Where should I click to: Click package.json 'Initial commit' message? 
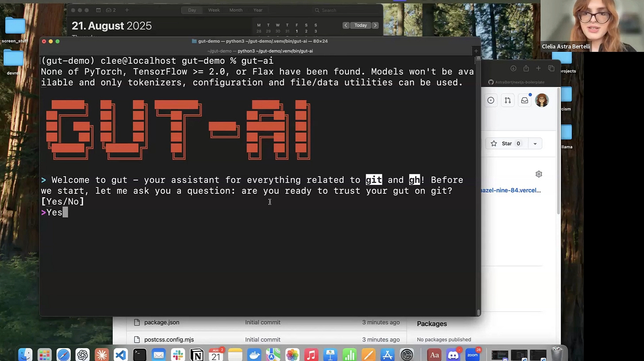pos(263,322)
